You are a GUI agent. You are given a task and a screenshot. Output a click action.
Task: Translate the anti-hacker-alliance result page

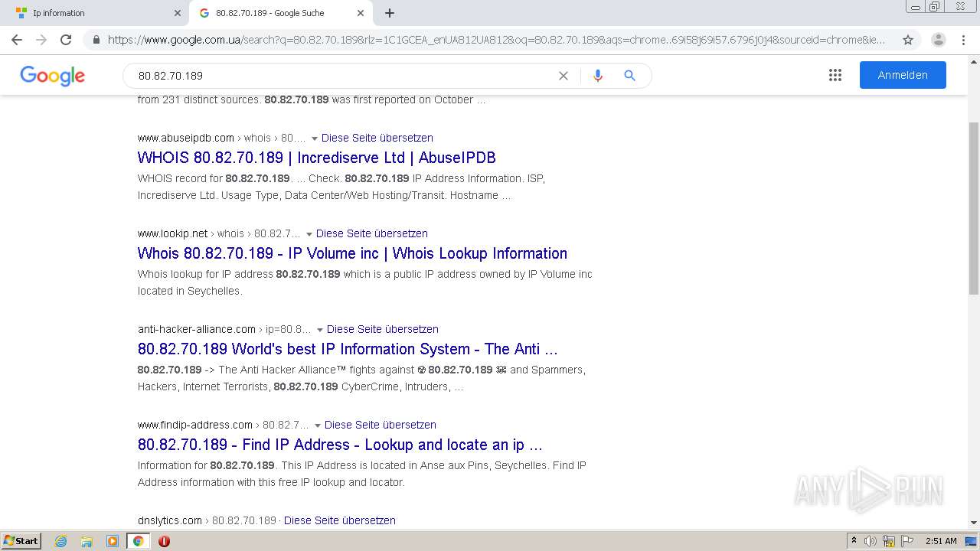383,329
